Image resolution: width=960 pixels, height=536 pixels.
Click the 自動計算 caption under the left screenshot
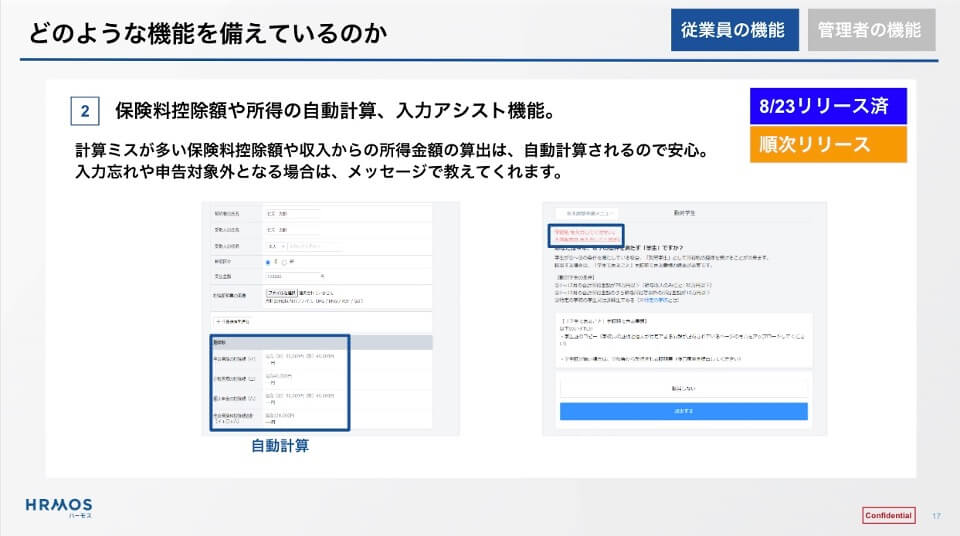(280, 447)
